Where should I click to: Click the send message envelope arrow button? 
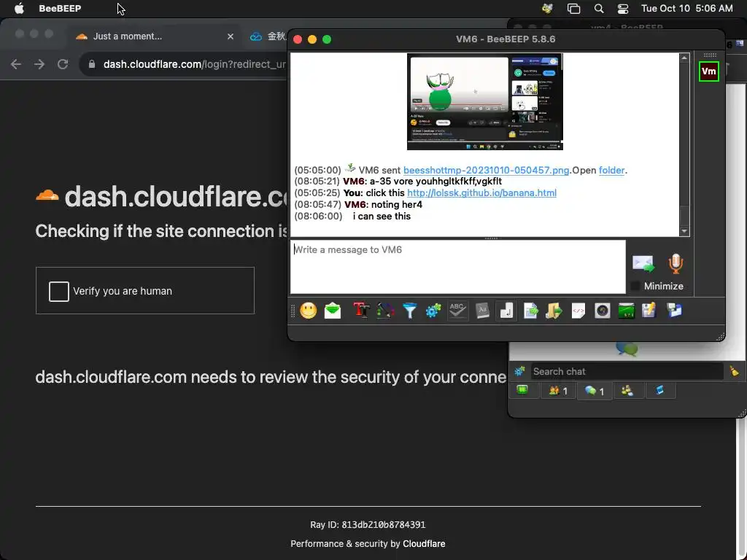point(643,263)
